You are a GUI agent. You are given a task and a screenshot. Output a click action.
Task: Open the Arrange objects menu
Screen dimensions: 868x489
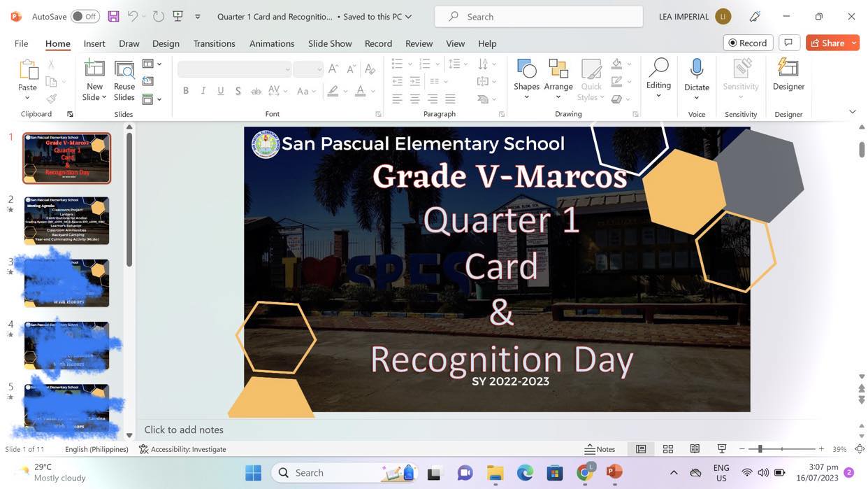coord(558,78)
